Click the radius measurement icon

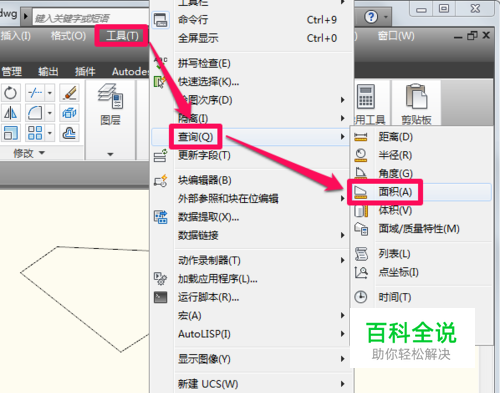pos(361,155)
